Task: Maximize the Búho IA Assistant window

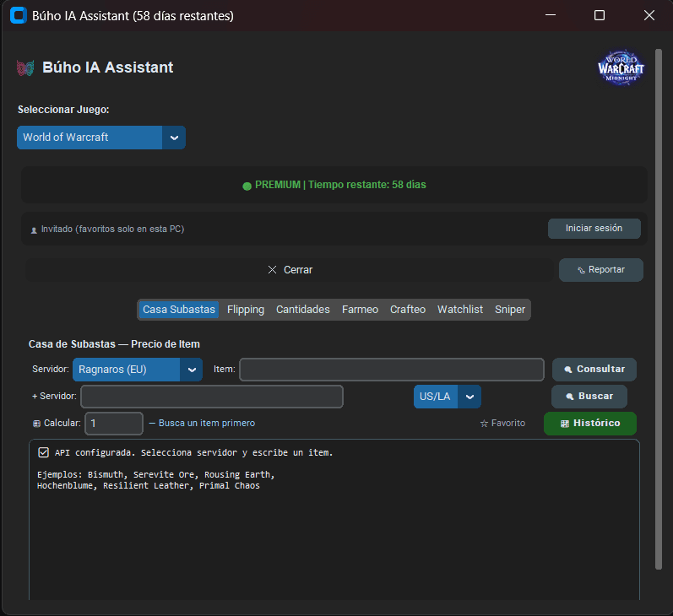Action: click(600, 15)
